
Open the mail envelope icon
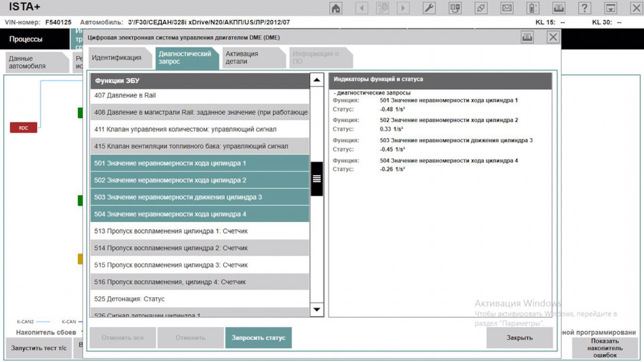pyautogui.click(x=507, y=8)
